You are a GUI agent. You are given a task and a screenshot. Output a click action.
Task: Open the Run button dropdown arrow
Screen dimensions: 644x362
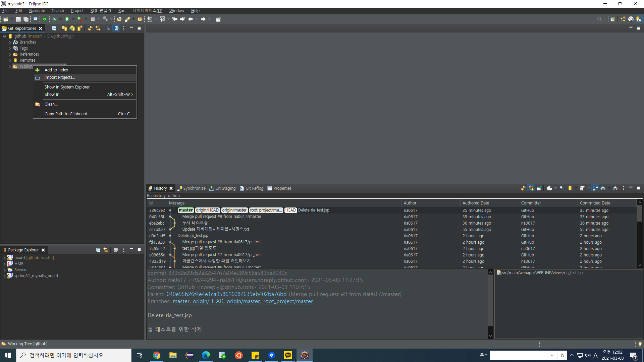pyautogui.click(x=73, y=19)
